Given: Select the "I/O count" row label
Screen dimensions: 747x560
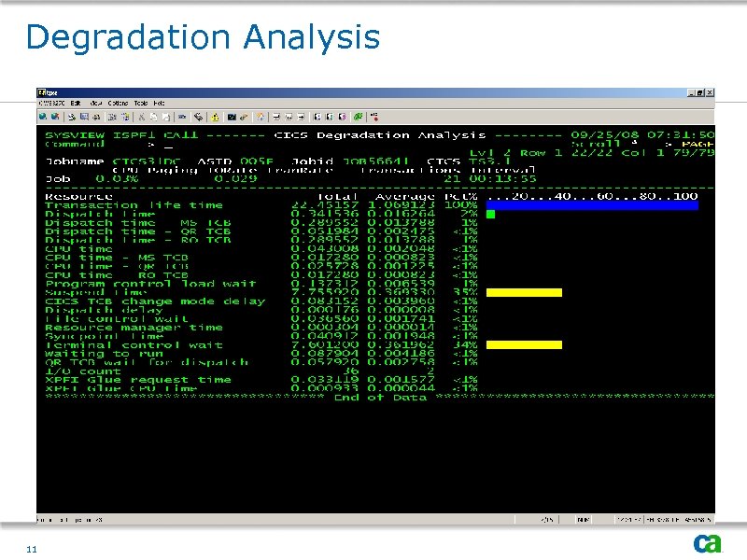Looking at the screenshot, I should (x=83, y=371).
